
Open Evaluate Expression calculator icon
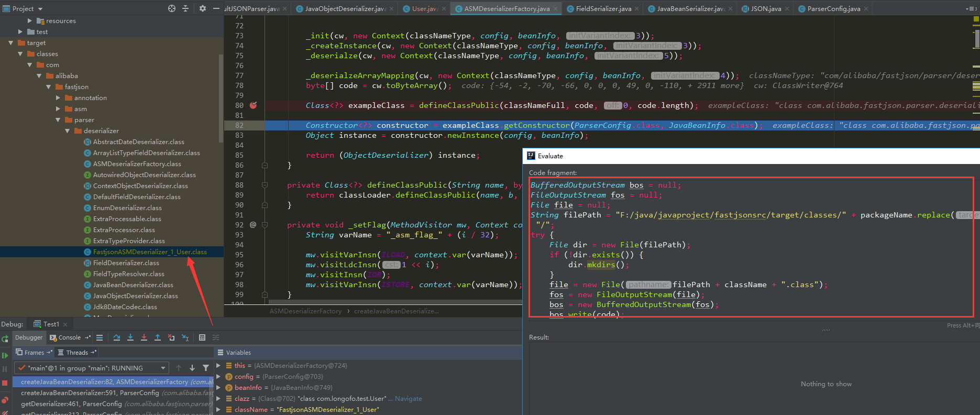click(x=202, y=337)
